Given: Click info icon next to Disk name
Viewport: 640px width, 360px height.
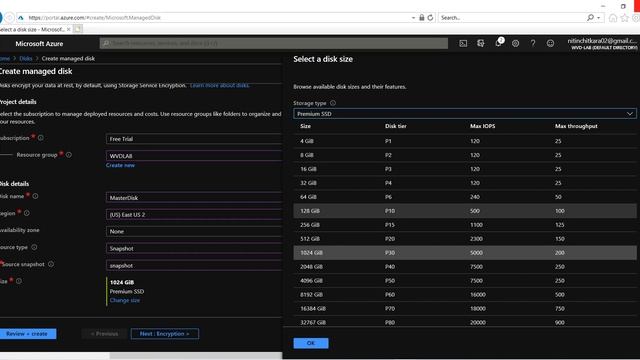Looking at the screenshot, I should [x=36, y=196].
